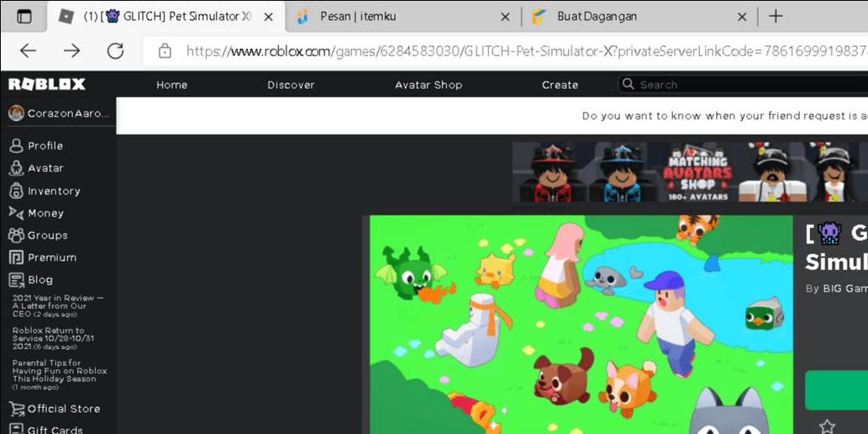Open the Profile icon in sidebar
868x434 pixels.
point(15,146)
